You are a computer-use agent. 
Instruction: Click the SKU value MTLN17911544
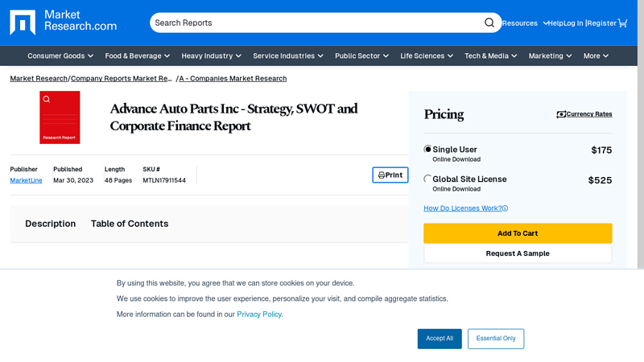coord(164,180)
